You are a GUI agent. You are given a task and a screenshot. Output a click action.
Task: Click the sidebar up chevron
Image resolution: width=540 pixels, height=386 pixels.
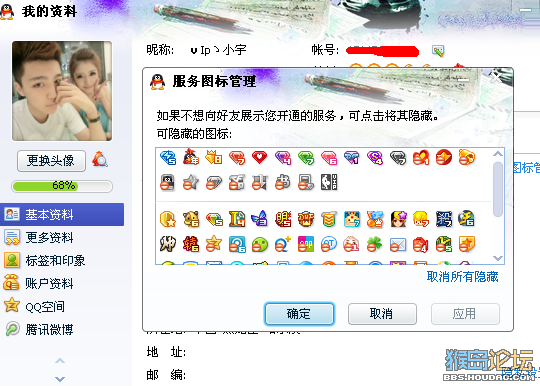60,361
